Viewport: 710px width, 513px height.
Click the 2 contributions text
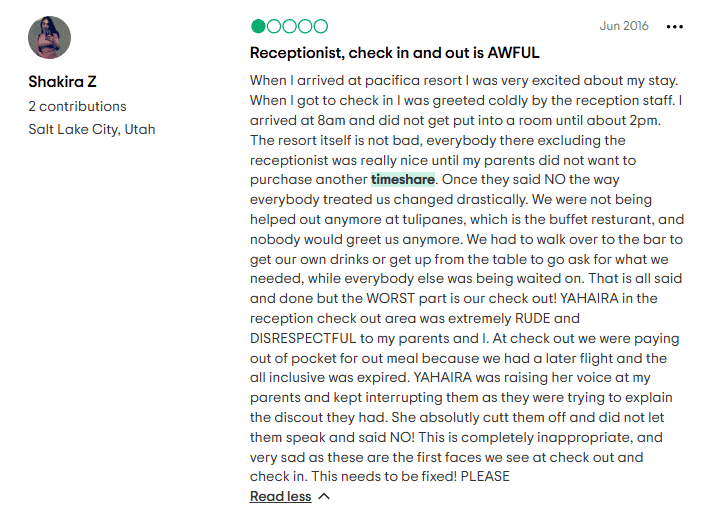click(x=77, y=106)
